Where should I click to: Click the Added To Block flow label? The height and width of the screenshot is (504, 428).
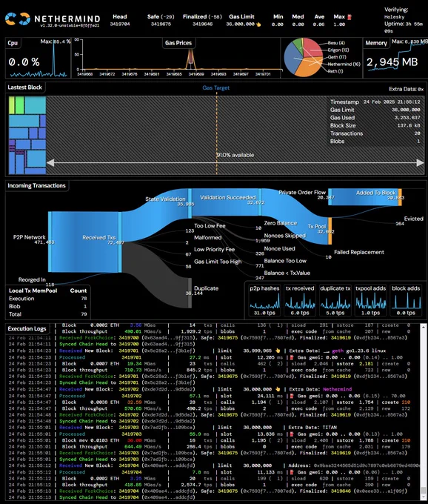tap(375, 193)
